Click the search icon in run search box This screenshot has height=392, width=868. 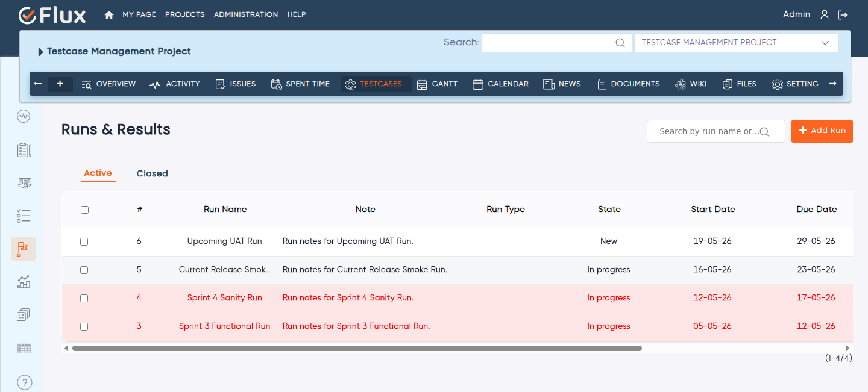pyautogui.click(x=764, y=132)
